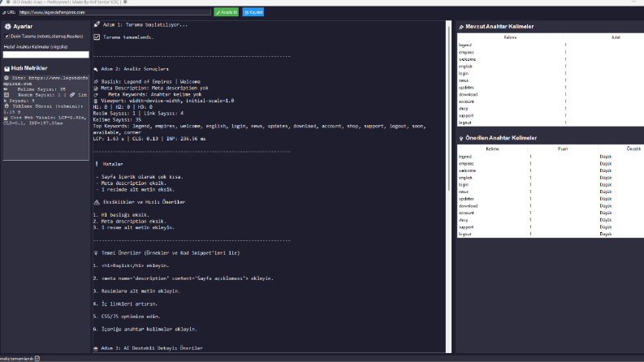Select 'empires' row in Mevcut Anahtar Kelimeler

click(x=551, y=52)
